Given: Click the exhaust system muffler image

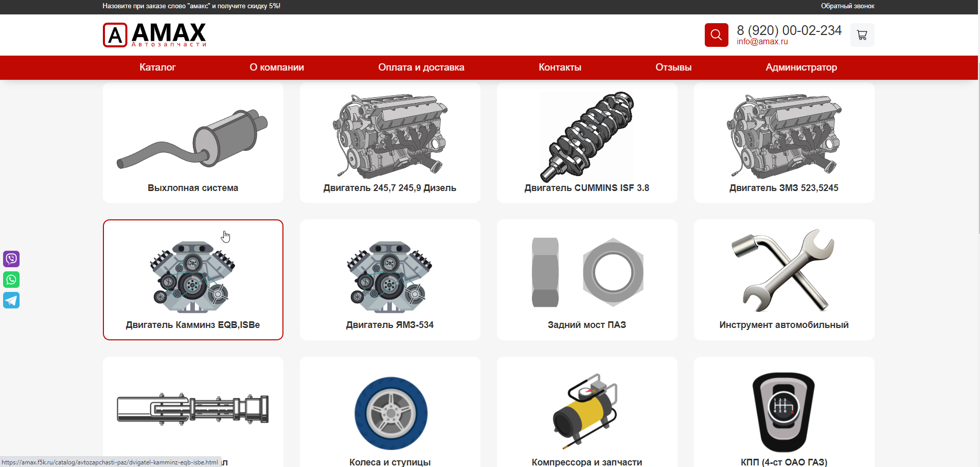Looking at the screenshot, I should click(193, 138).
